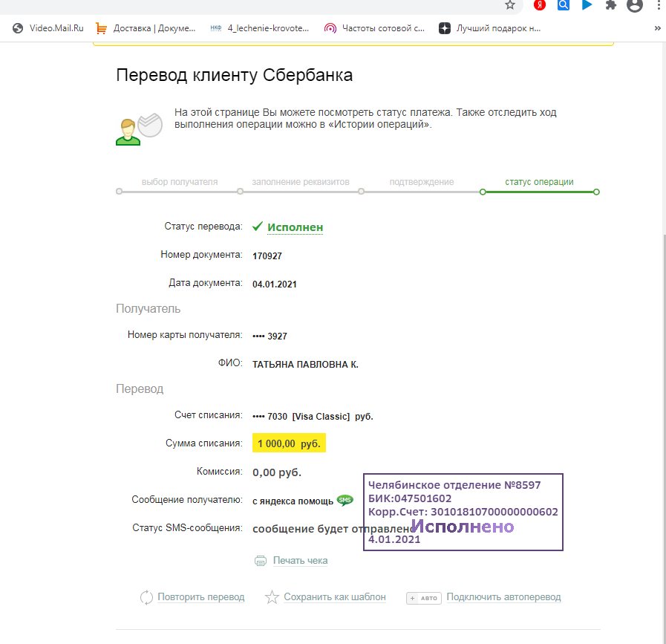Click the repeat arrows icon
The width and height of the screenshot is (666, 644).
146,597
